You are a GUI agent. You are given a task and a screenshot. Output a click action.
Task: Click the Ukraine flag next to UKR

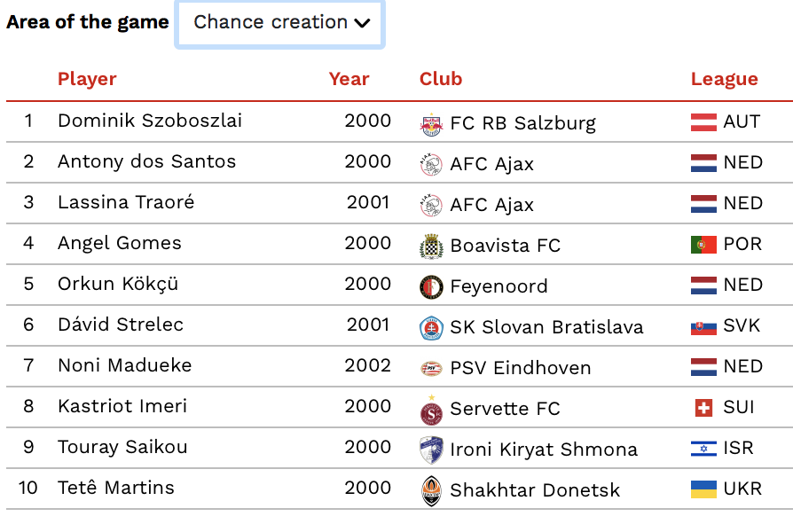click(x=703, y=489)
